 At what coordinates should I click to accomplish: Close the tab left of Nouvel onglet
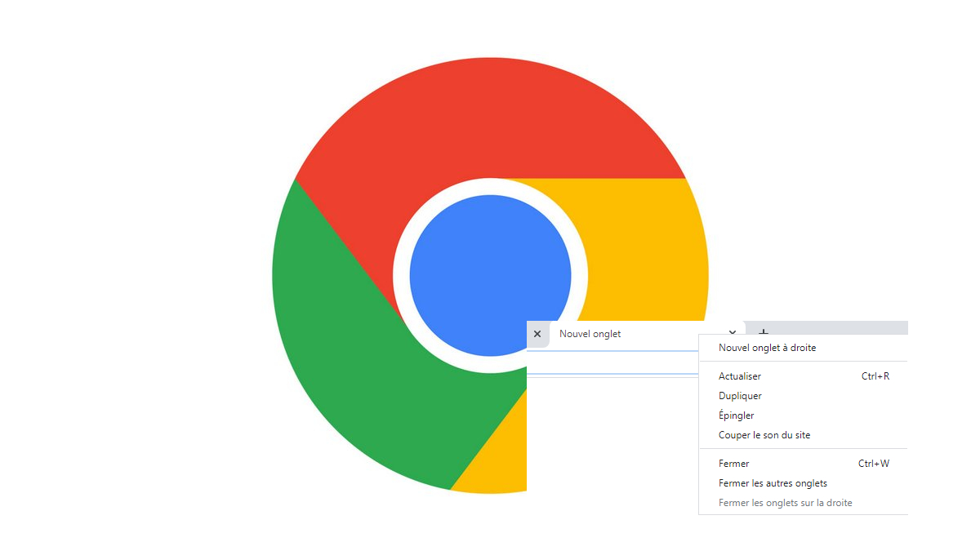point(537,334)
